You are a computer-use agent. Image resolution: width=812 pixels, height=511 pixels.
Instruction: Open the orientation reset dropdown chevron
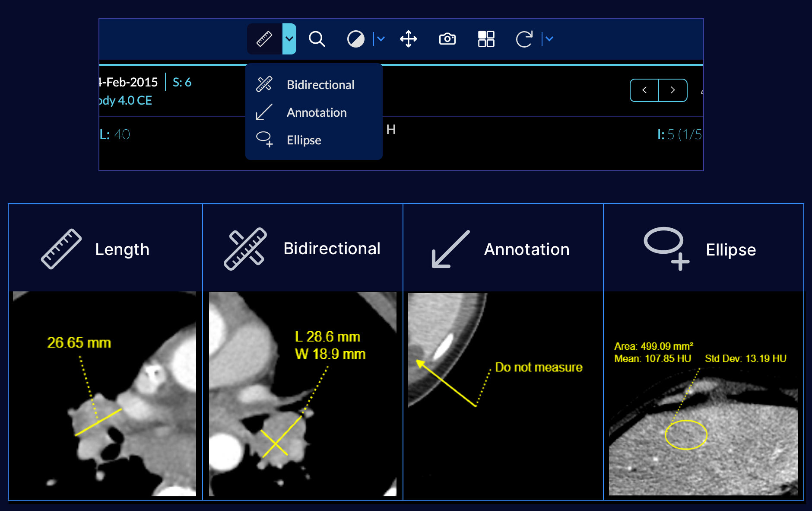pos(549,39)
